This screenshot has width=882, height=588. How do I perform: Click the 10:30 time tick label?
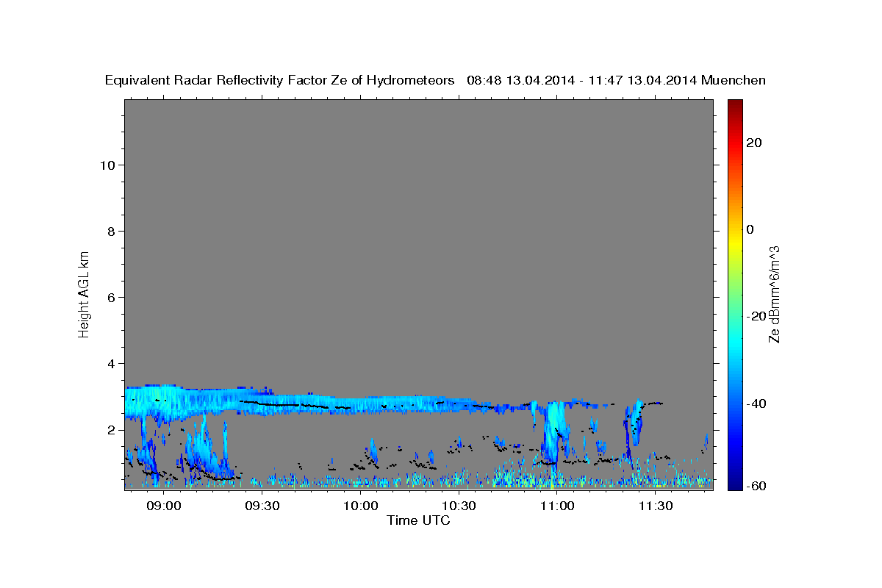click(x=459, y=506)
